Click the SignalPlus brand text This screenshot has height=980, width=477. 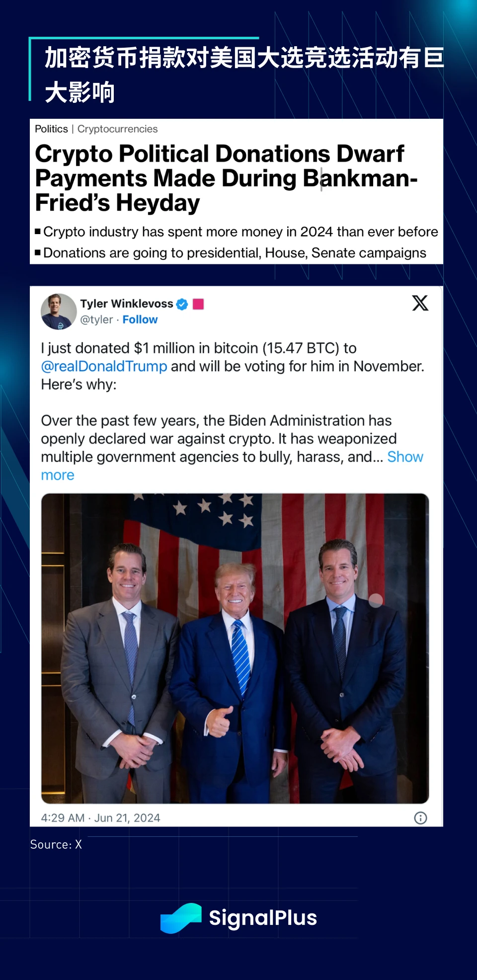click(263, 918)
